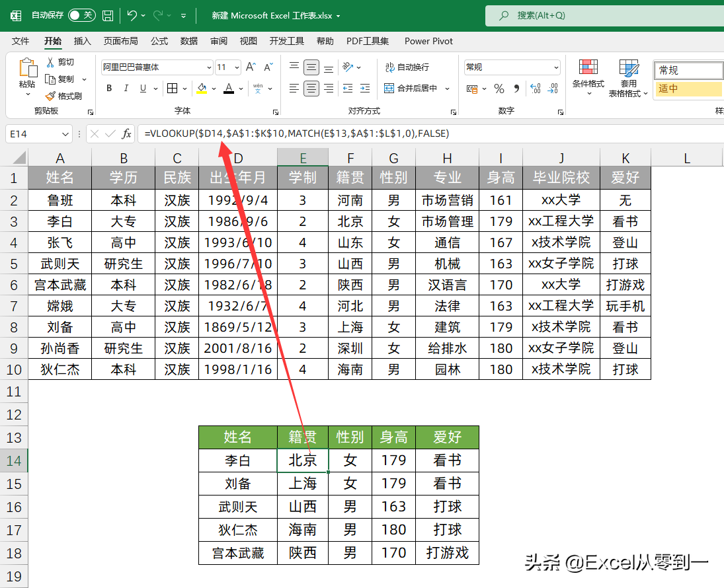Click the Save icon in title bar
The image size is (724, 588).
point(108,16)
